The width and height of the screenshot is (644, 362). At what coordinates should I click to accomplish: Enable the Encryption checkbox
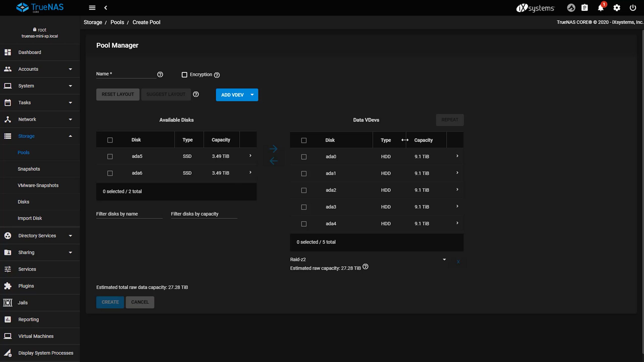click(184, 75)
